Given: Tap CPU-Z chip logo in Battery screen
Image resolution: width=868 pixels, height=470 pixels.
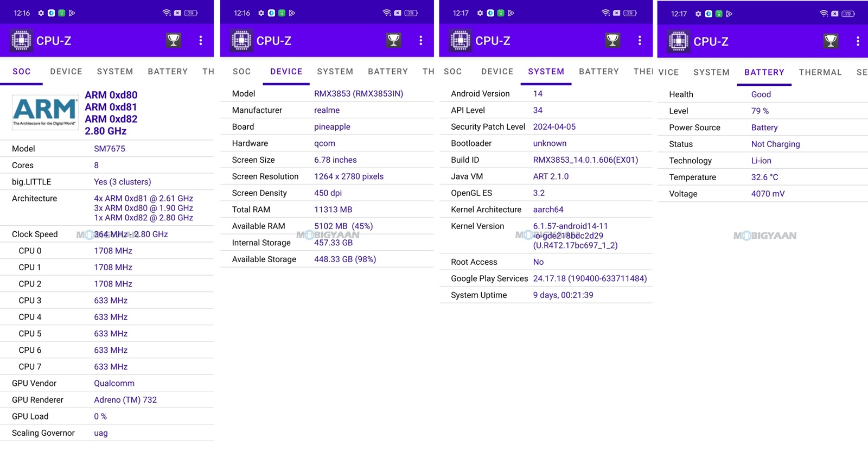Looking at the screenshot, I should tap(679, 41).
